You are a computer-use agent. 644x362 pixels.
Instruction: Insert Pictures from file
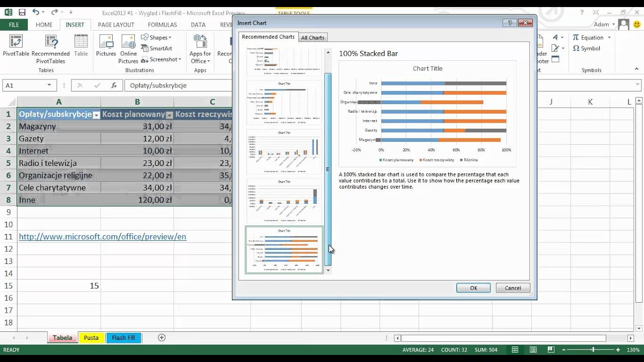pos(106,46)
